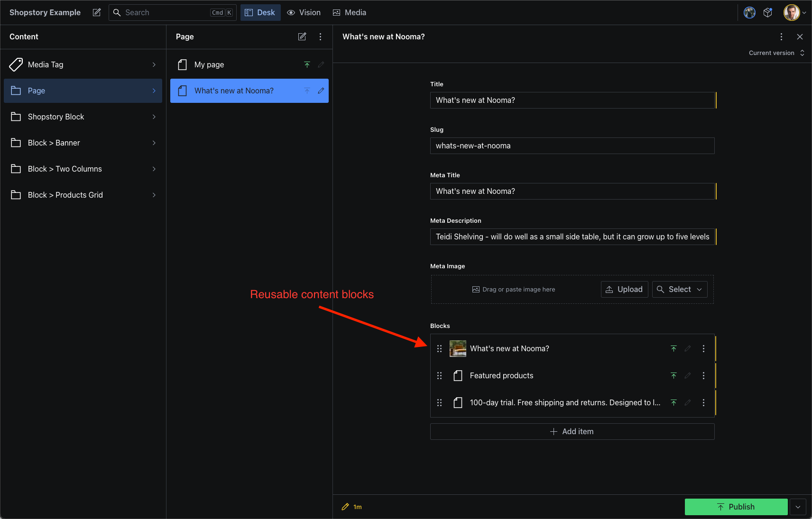The image size is (812, 519).
Task: Expand the Block > Products Grid chevron
Action: pyautogui.click(x=154, y=195)
